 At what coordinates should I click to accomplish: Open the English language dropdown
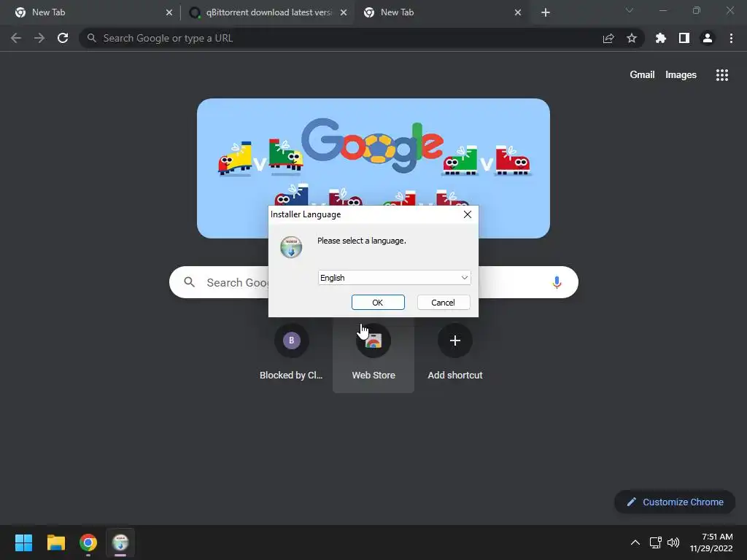point(394,278)
